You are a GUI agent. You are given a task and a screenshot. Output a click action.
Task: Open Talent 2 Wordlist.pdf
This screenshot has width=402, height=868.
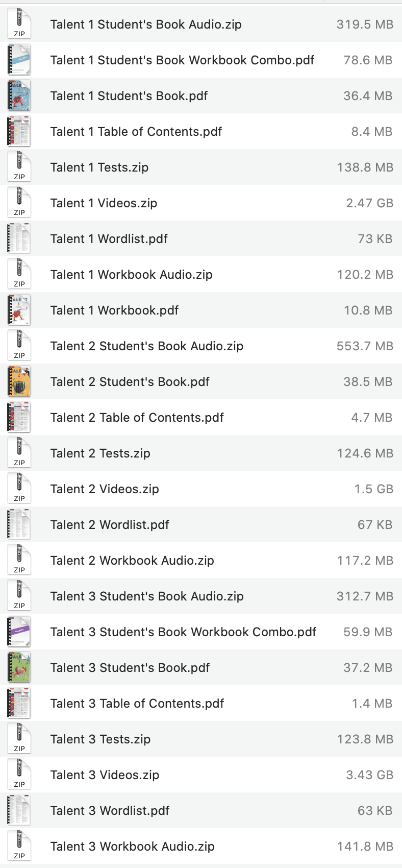(x=108, y=524)
